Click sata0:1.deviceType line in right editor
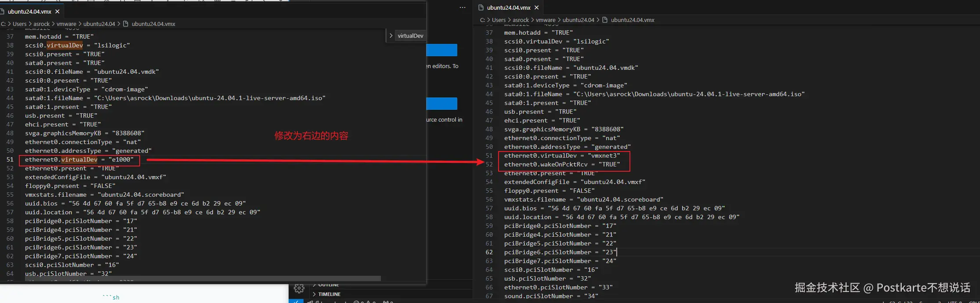The height and width of the screenshot is (303, 980). [x=566, y=85]
